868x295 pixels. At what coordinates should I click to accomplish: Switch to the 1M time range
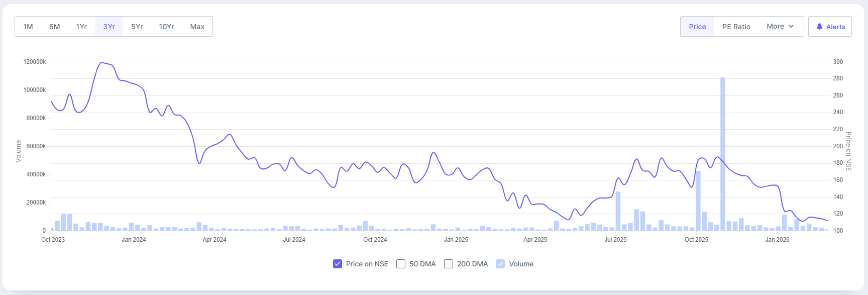click(x=28, y=27)
